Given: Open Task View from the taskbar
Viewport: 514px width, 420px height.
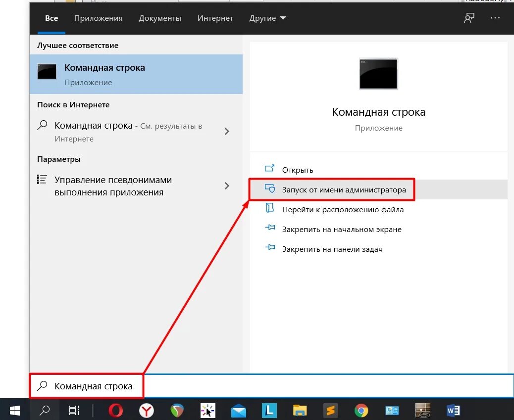Looking at the screenshot, I should (x=74, y=410).
